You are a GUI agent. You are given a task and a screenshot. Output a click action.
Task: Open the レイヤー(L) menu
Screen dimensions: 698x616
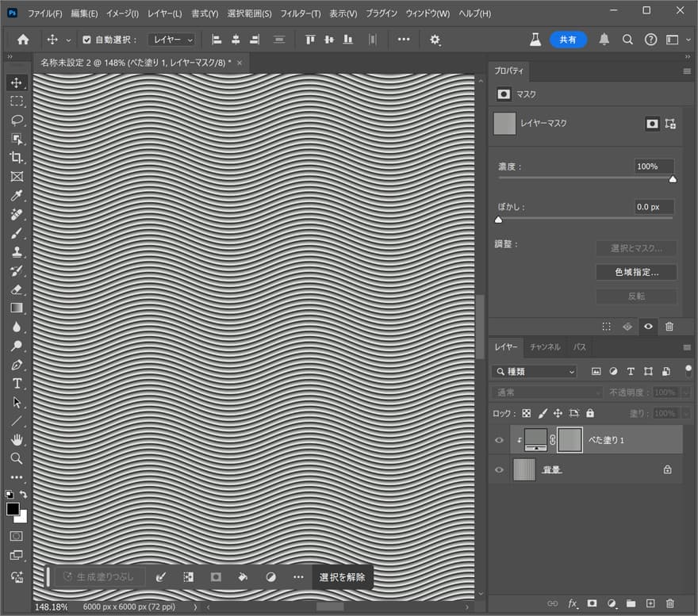[x=165, y=13]
